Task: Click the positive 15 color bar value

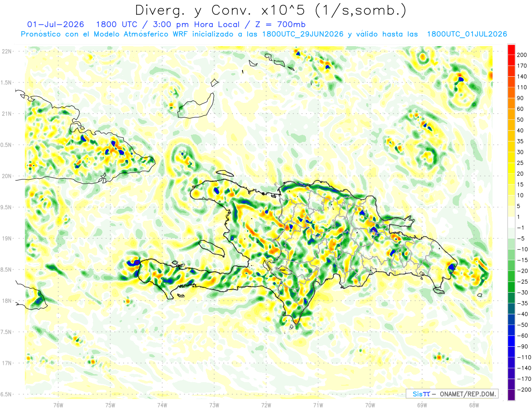Action: click(x=520, y=184)
